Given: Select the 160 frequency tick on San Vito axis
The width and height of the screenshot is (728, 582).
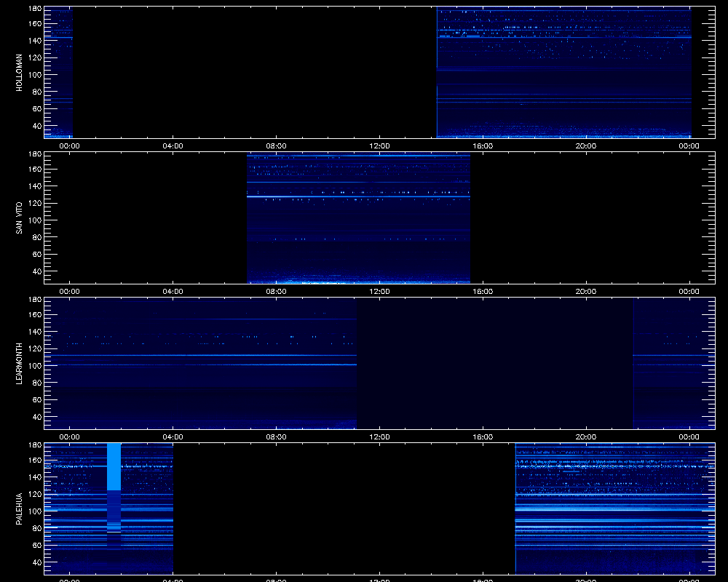Looking at the screenshot, I should [35, 170].
